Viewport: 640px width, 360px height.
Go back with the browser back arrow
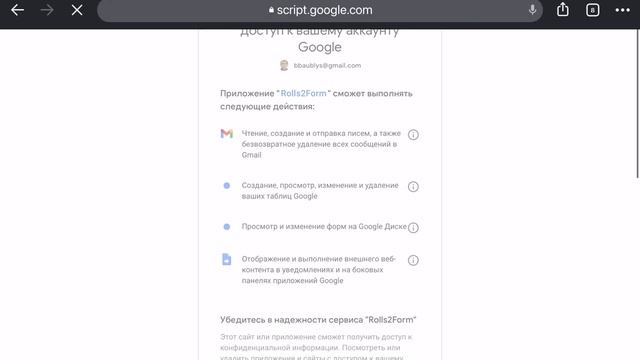point(18,10)
